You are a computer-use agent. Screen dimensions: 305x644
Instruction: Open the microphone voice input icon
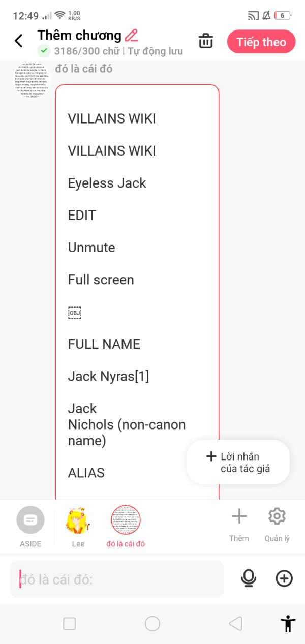click(249, 578)
